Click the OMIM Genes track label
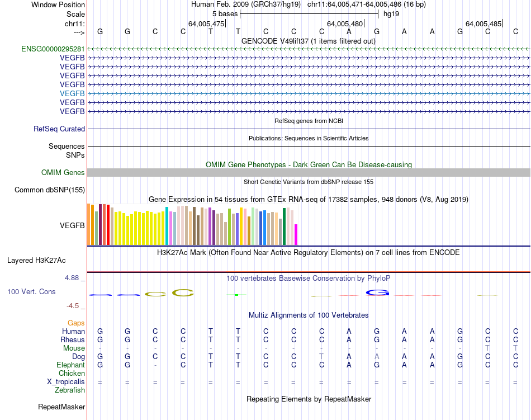 click(x=63, y=173)
